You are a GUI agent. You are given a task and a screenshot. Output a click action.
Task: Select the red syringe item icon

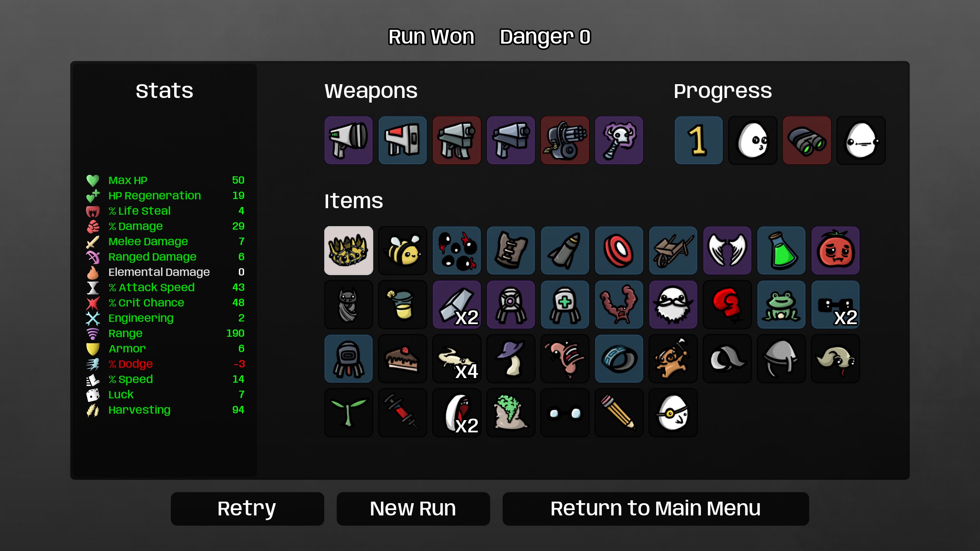point(402,413)
